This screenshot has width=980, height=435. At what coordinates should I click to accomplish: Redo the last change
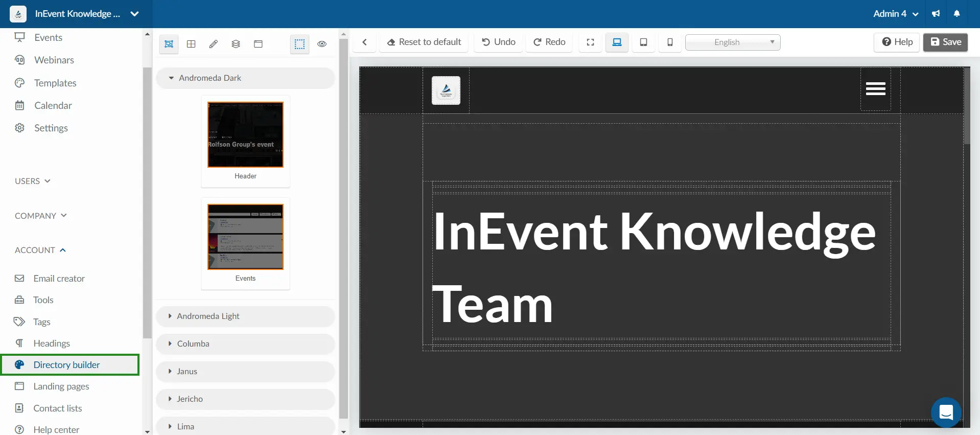tap(549, 42)
